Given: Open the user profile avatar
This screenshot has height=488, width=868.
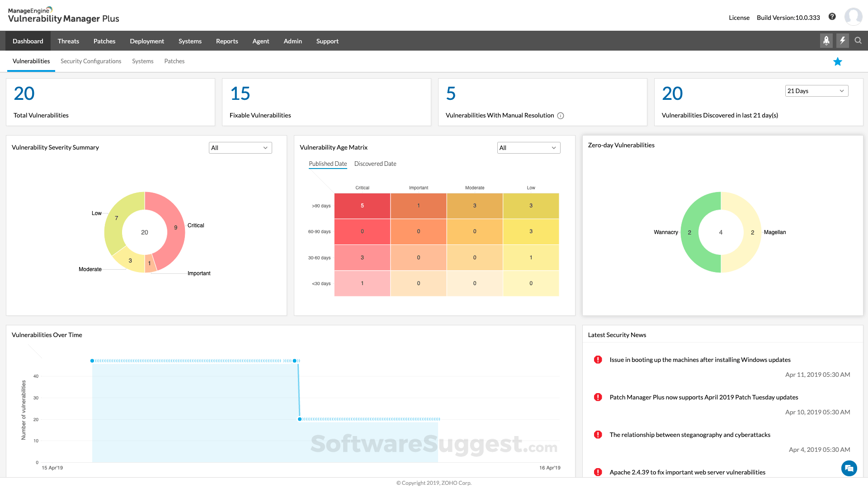Looking at the screenshot, I should click(854, 16).
